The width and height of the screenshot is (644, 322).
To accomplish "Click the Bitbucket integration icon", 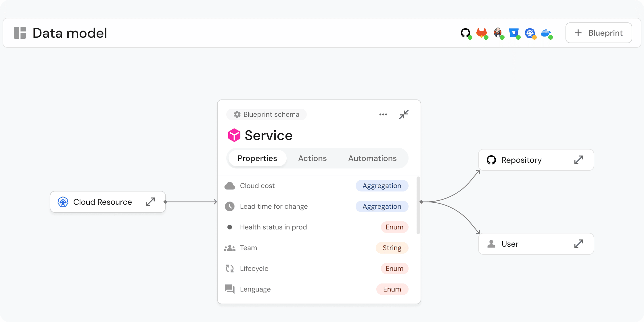I will 514,33.
